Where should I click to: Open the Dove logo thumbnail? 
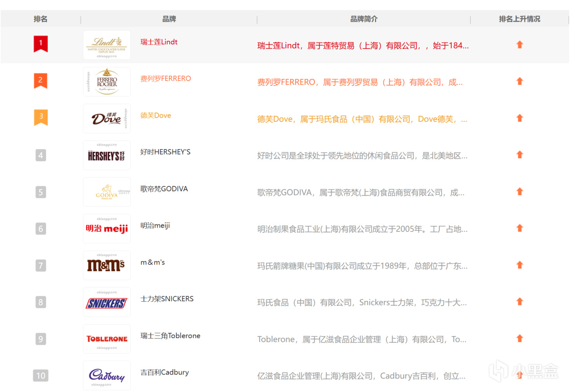pyautogui.click(x=107, y=119)
